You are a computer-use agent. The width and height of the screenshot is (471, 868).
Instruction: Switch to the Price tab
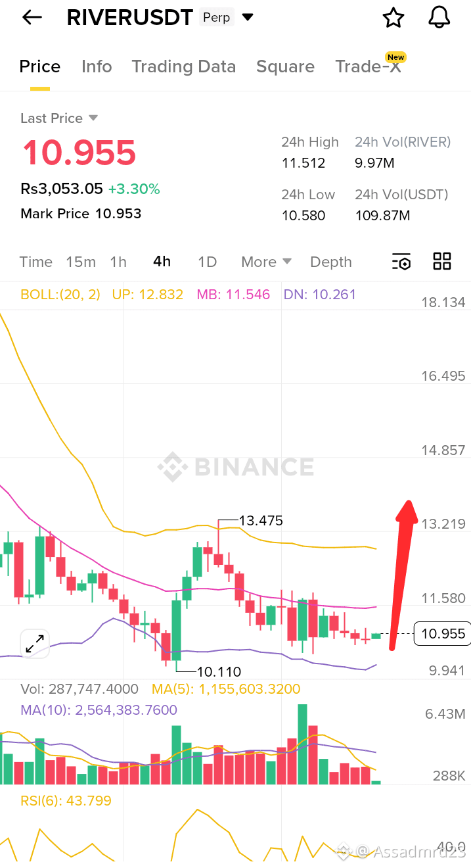40,66
